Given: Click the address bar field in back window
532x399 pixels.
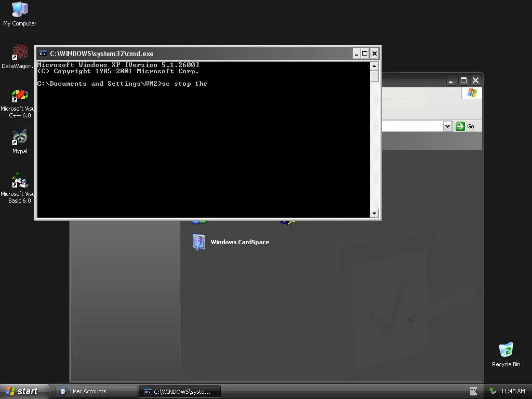Looking at the screenshot, I should click(x=412, y=126).
